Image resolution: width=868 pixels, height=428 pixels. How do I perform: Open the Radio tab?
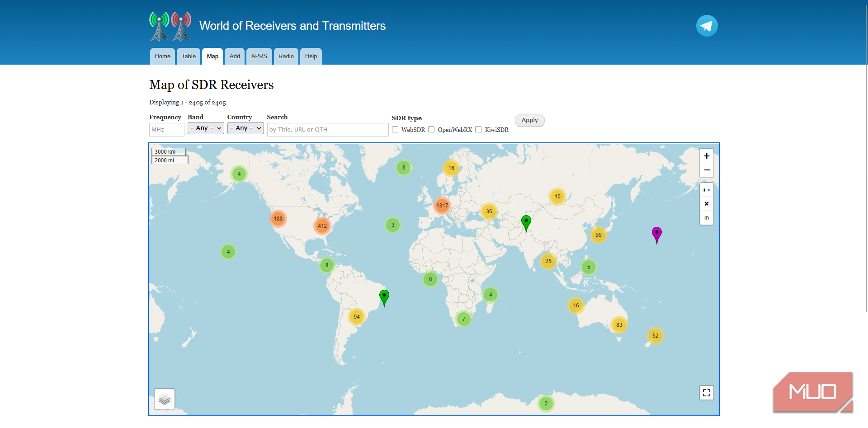coord(286,56)
